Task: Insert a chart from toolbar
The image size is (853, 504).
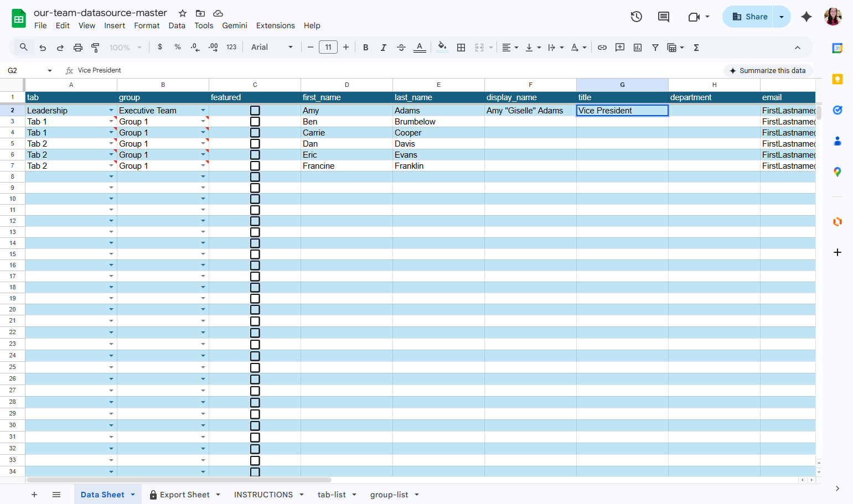Action: click(x=638, y=48)
